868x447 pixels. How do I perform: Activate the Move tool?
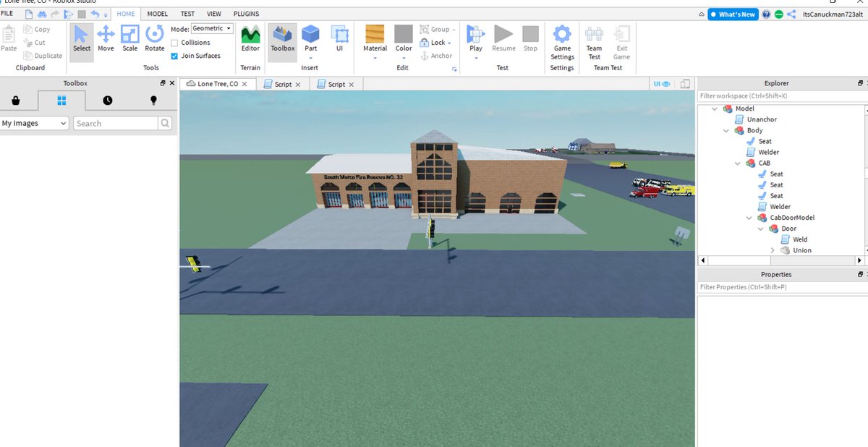point(106,39)
